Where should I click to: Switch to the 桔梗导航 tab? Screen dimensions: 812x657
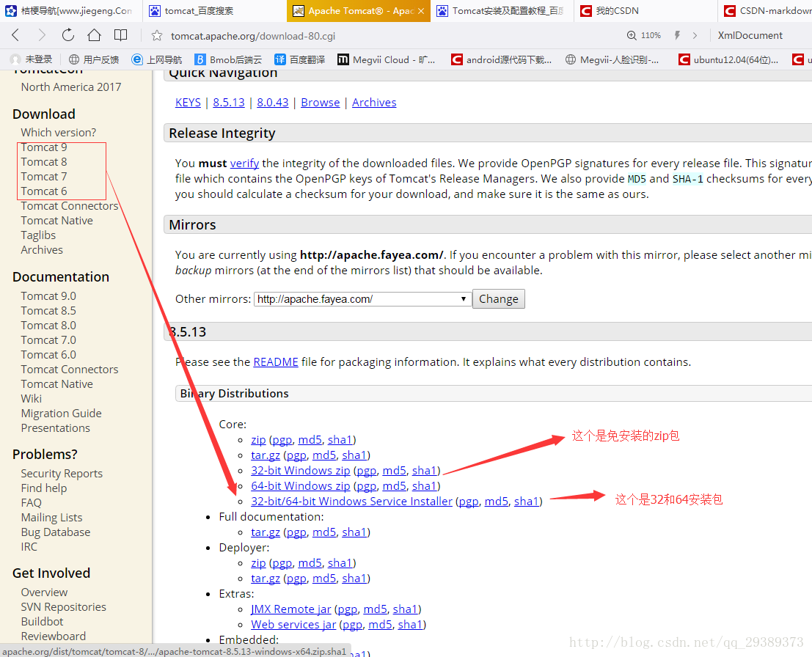[x=71, y=11]
